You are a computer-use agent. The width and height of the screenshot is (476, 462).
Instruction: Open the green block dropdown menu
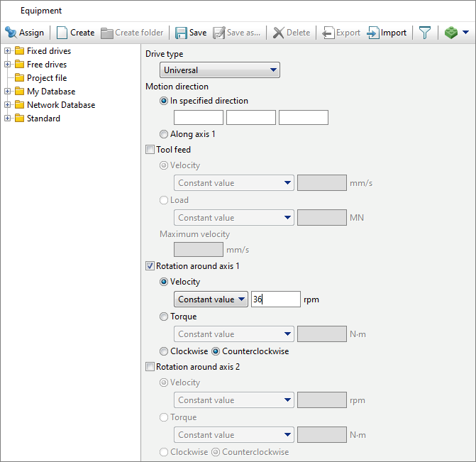click(x=465, y=33)
